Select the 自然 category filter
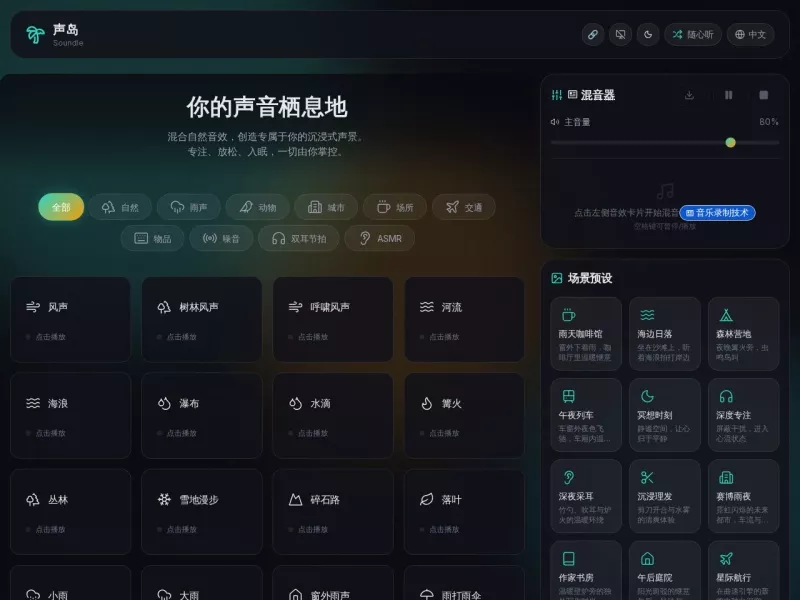Image resolution: width=800 pixels, height=600 pixels. point(120,207)
